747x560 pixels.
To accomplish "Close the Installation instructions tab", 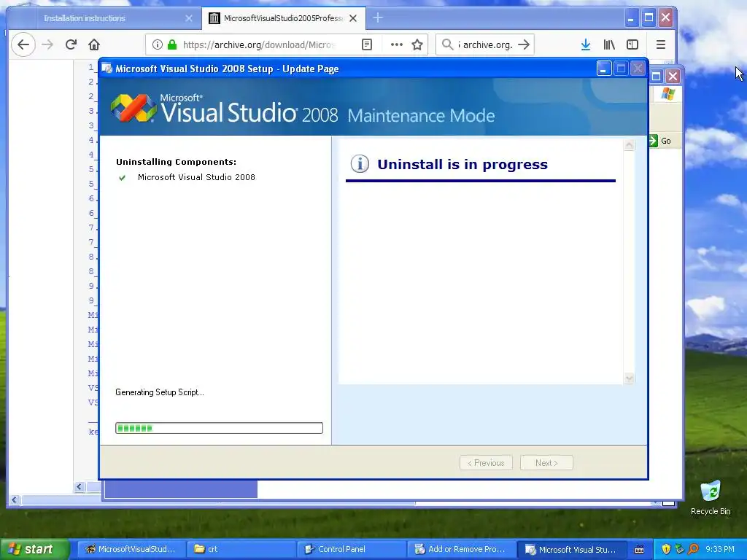I will click(189, 18).
